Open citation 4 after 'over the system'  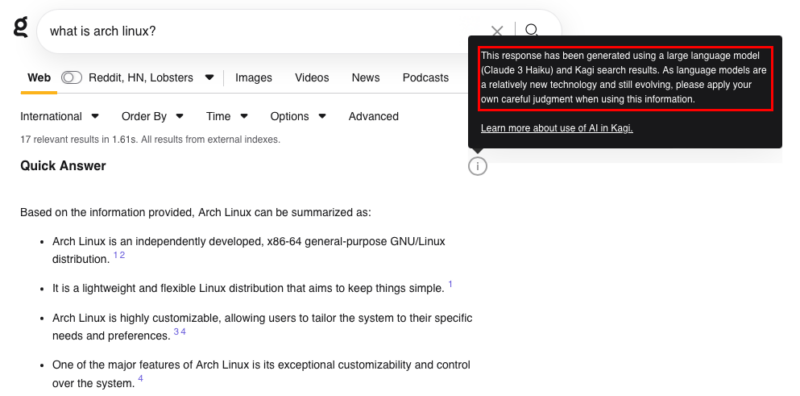[x=141, y=379]
